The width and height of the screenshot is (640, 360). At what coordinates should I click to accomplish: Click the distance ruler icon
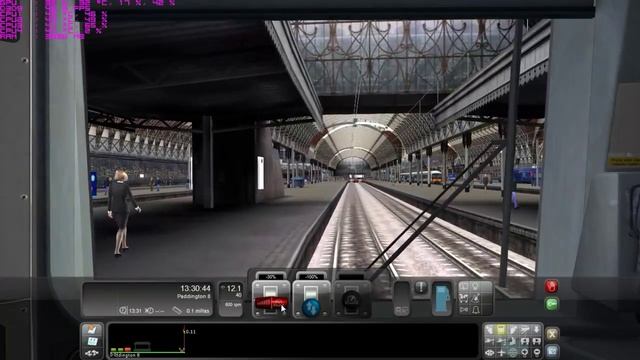(x=177, y=310)
